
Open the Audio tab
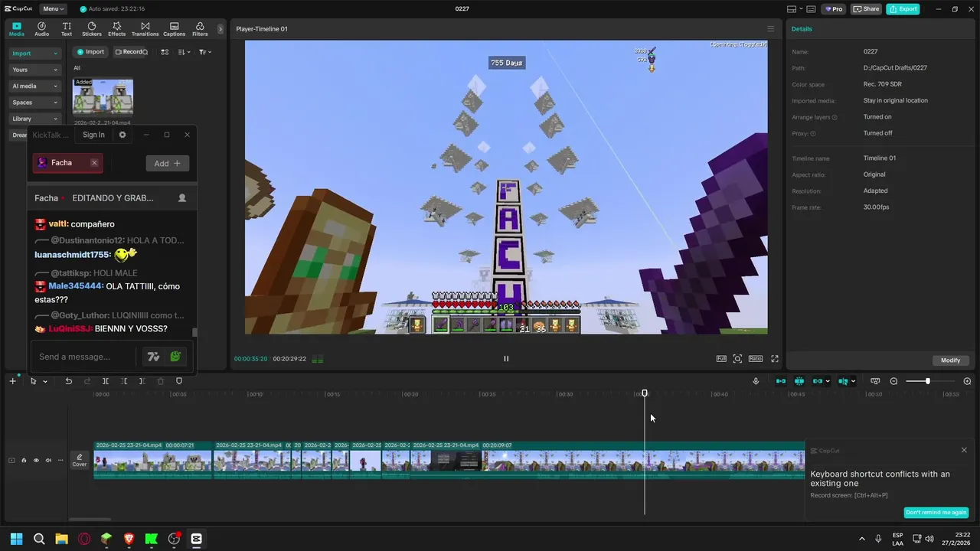pyautogui.click(x=41, y=29)
